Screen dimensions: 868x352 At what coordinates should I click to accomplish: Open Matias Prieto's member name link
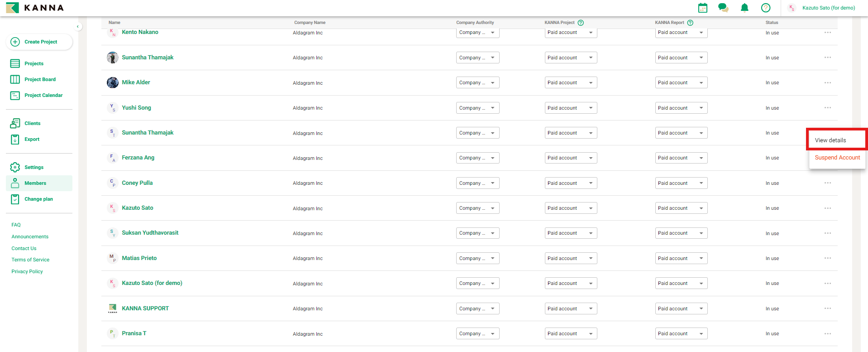pyautogui.click(x=139, y=258)
